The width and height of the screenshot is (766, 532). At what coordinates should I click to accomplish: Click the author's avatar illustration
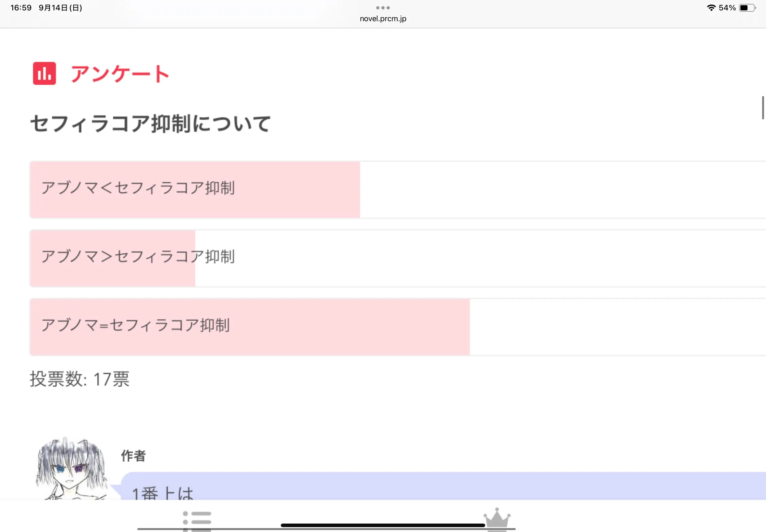point(71,468)
